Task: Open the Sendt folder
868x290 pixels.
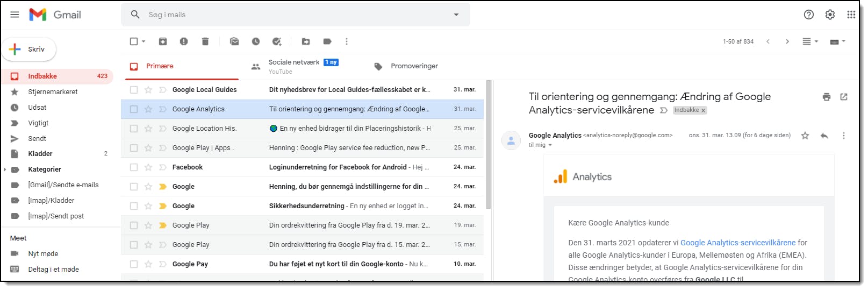Action: click(x=57, y=139)
